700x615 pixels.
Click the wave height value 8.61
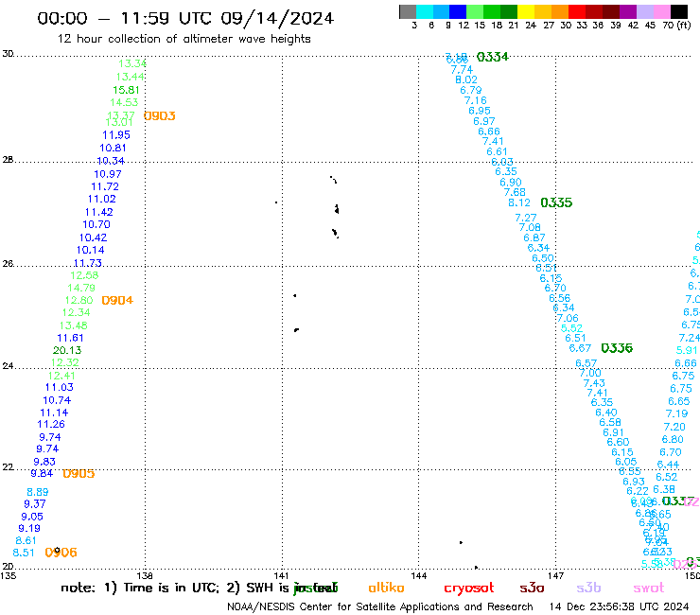pos(26,541)
